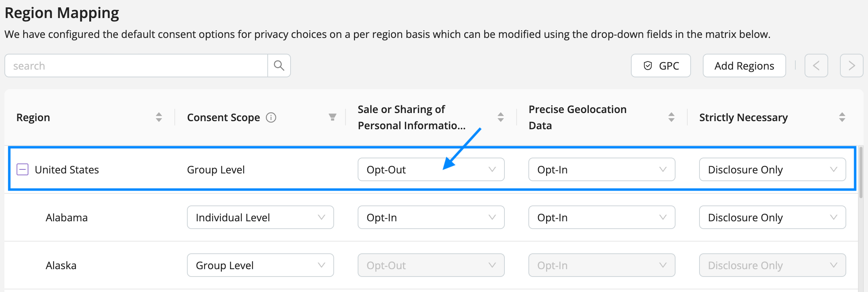Click the Add Regions button
Image resolution: width=868 pixels, height=292 pixels.
(744, 66)
